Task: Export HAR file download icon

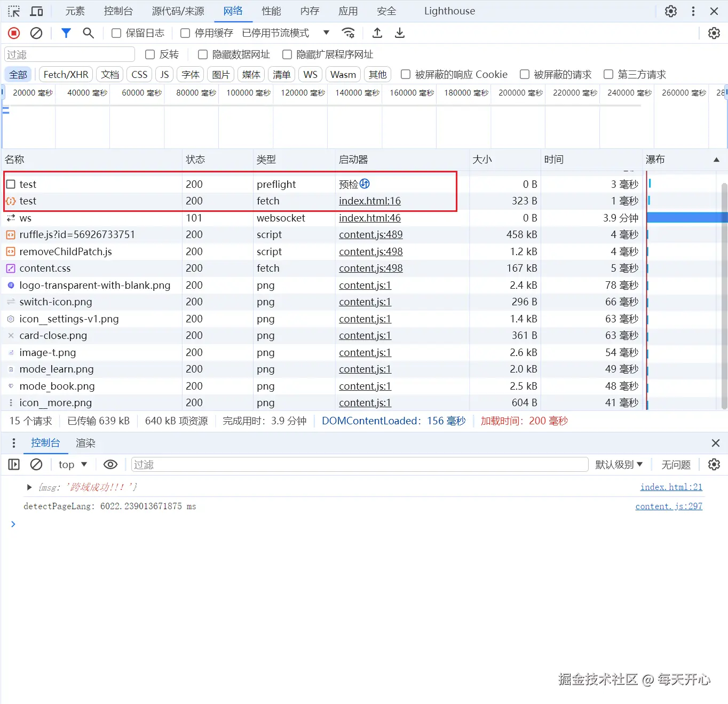Action: (x=400, y=33)
